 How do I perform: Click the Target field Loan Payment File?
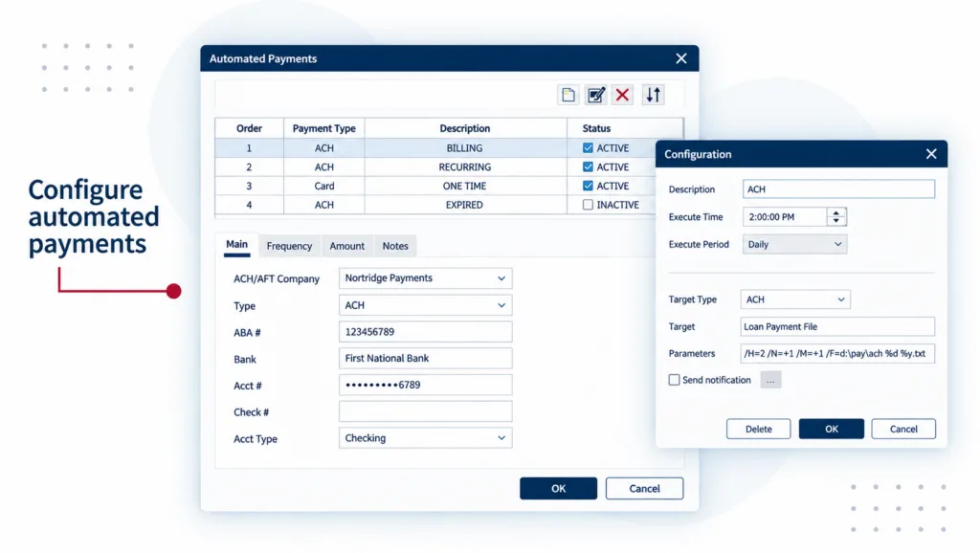(x=837, y=327)
